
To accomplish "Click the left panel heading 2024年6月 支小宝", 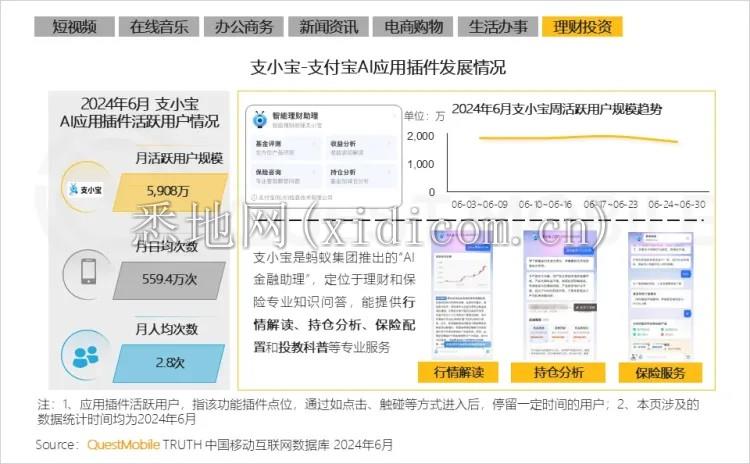I will pyautogui.click(x=139, y=104).
